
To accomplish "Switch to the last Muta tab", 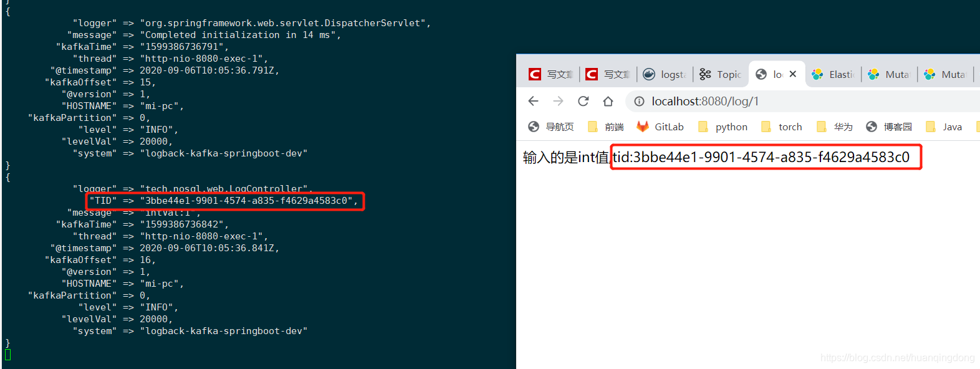I will (x=945, y=74).
